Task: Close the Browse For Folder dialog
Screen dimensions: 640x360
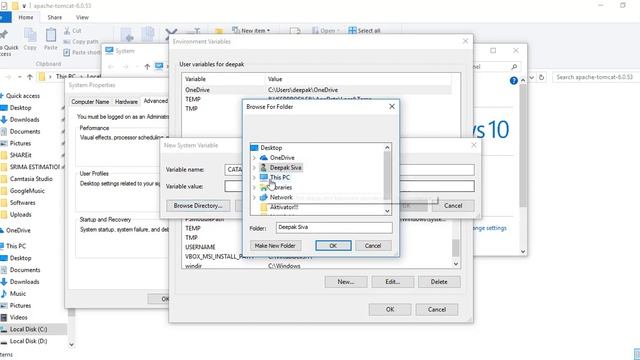Action: tap(392, 107)
